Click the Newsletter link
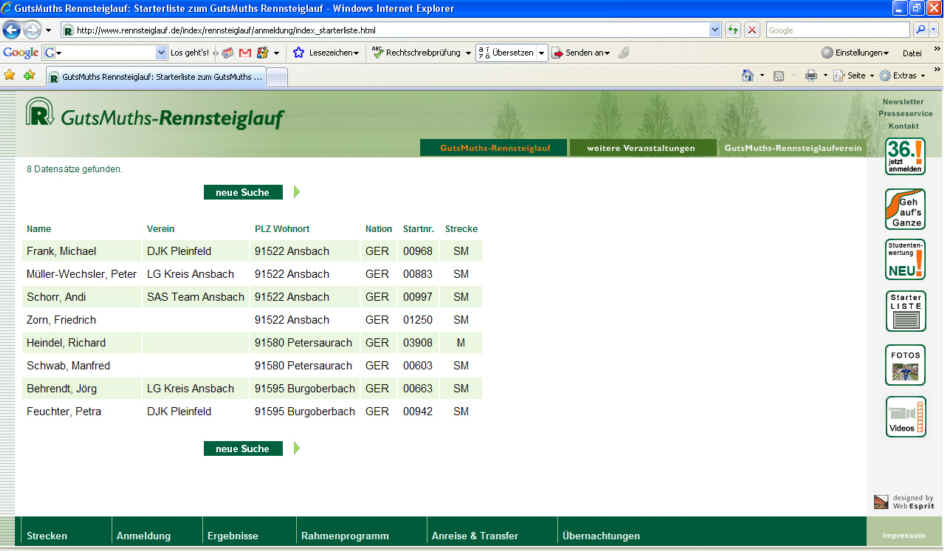 point(902,102)
